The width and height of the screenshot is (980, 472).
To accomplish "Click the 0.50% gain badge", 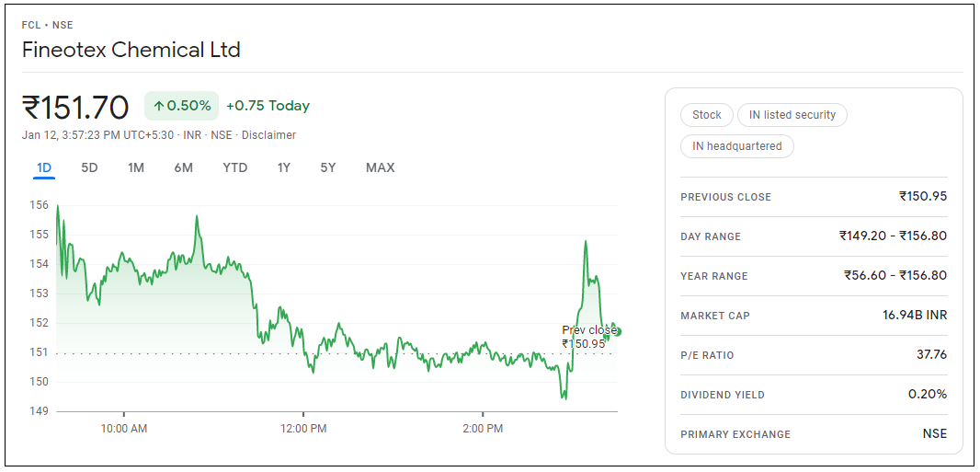I will click(x=182, y=106).
